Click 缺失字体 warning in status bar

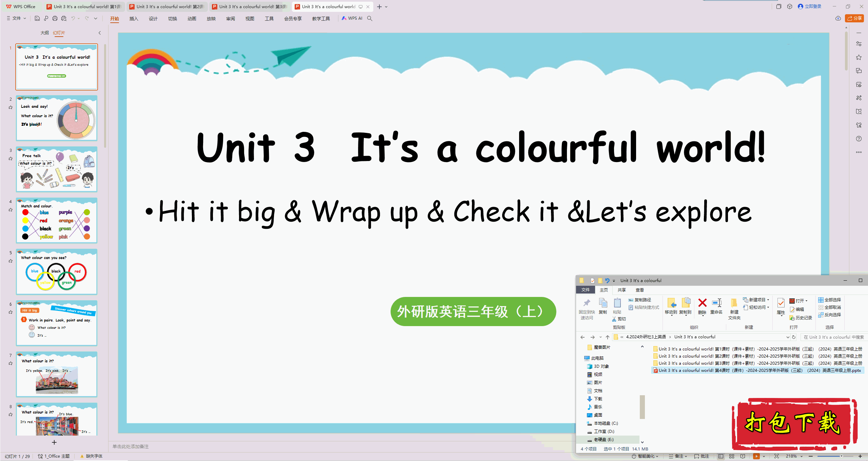(91, 456)
